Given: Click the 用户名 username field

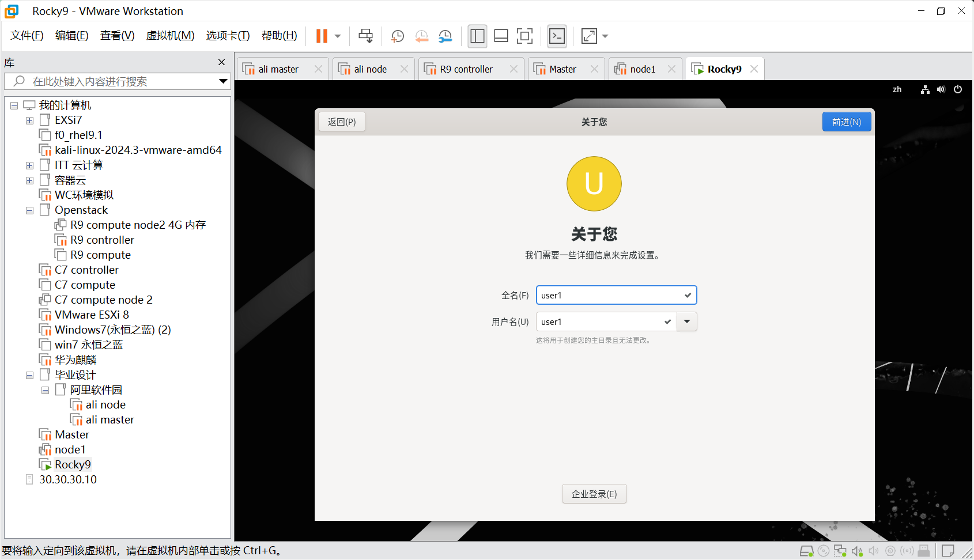Looking at the screenshot, I should coord(606,321).
